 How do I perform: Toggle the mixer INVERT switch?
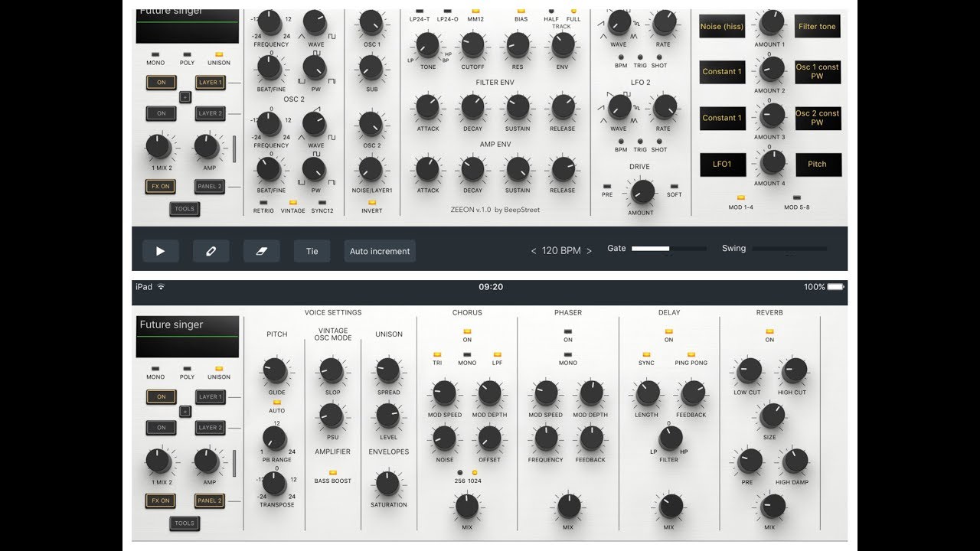click(372, 202)
